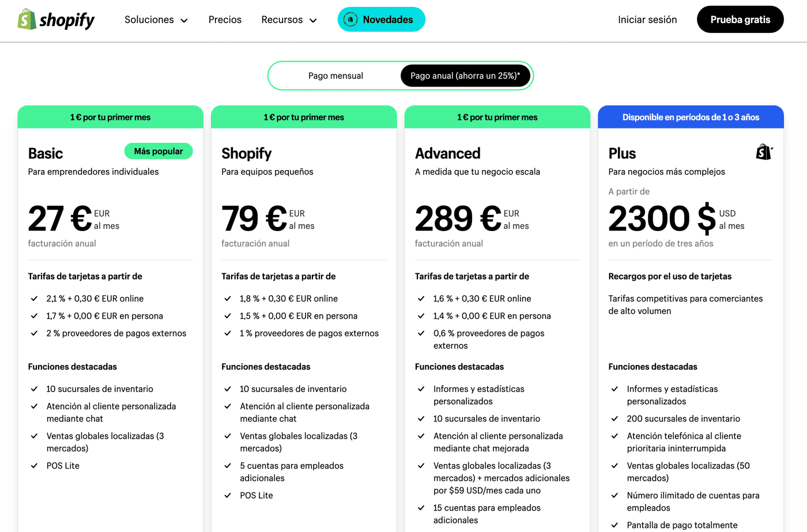807x532 pixels.
Task: Click checkmark beside POS Lite in Shopify plan
Action: point(228,495)
